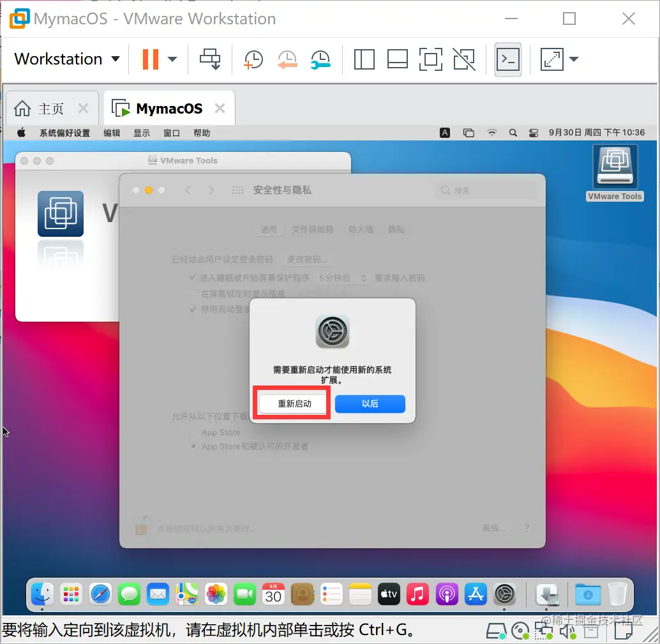The image size is (660, 644).
Task: Click the screen mirroring icon in menu bar
Action: point(469,133)
